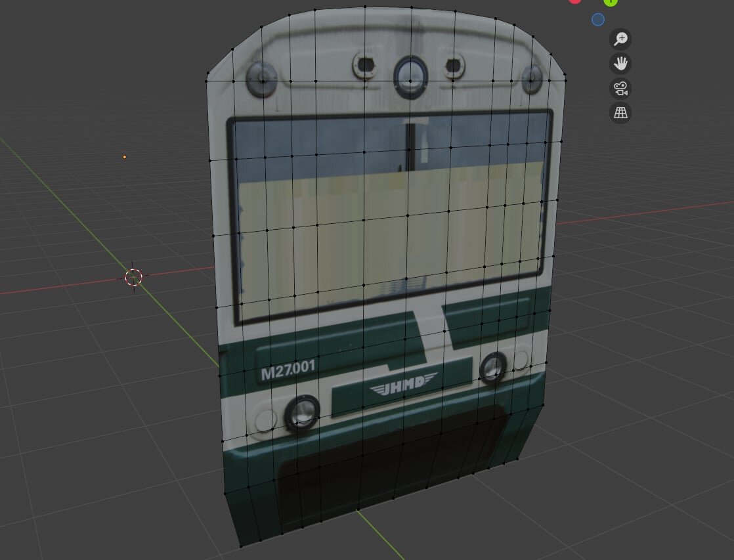This screenshot has height=560, width=734.
Task: Switch perspective/orthographic grid icon
Action: 620,113
